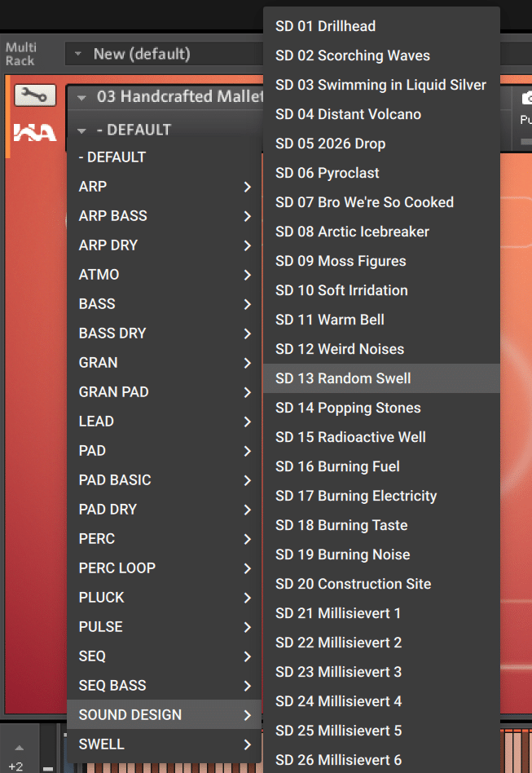Load SD 16 Burning Fuel snapshot
Viewport: 532px width, 773px height.
pyautogui.click(x=382, y=466)
